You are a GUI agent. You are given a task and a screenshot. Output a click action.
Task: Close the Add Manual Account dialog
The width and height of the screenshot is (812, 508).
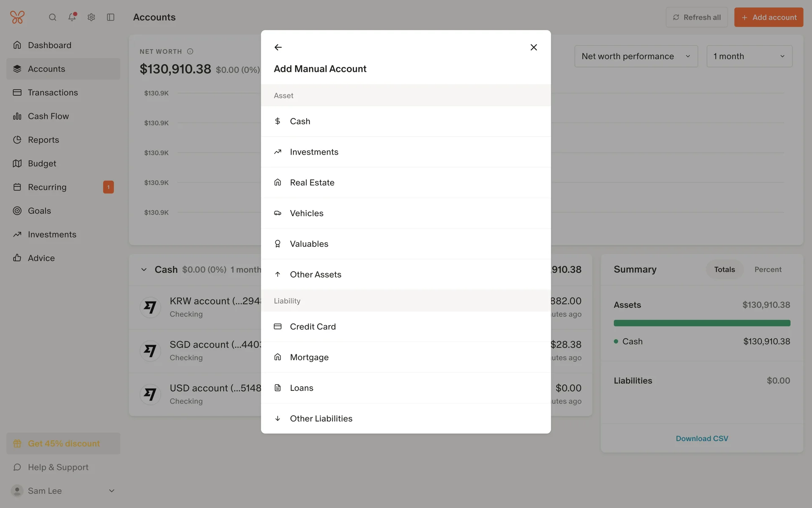(x=534, y=47)
